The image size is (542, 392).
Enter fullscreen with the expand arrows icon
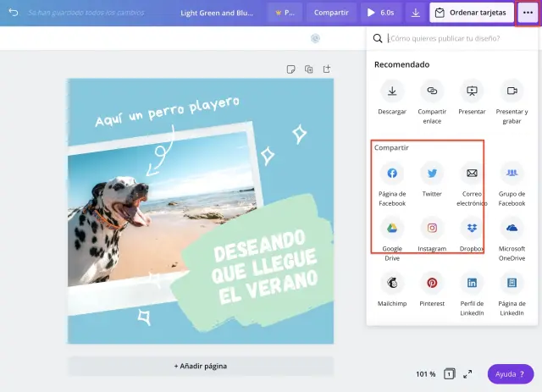pyautogui.click(x=468, y=374)
